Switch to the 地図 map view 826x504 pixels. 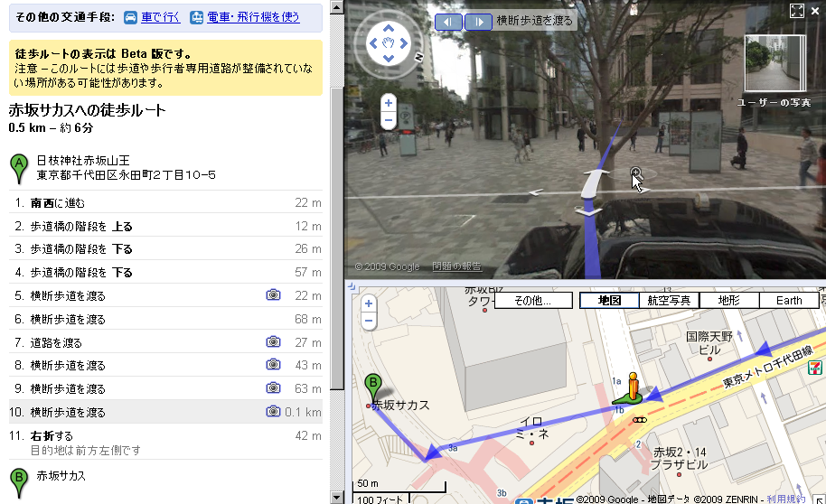pos(609,301)
